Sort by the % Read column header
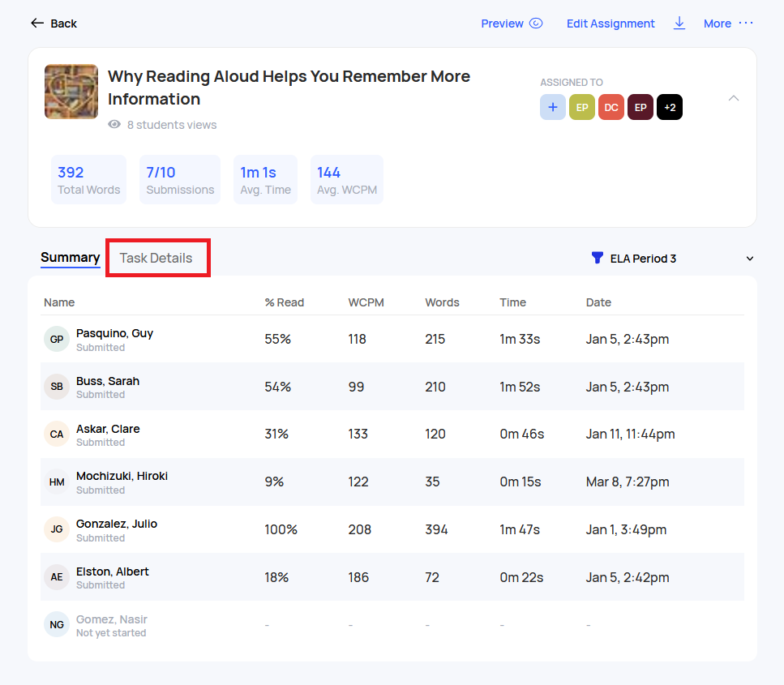 (284, 302)
